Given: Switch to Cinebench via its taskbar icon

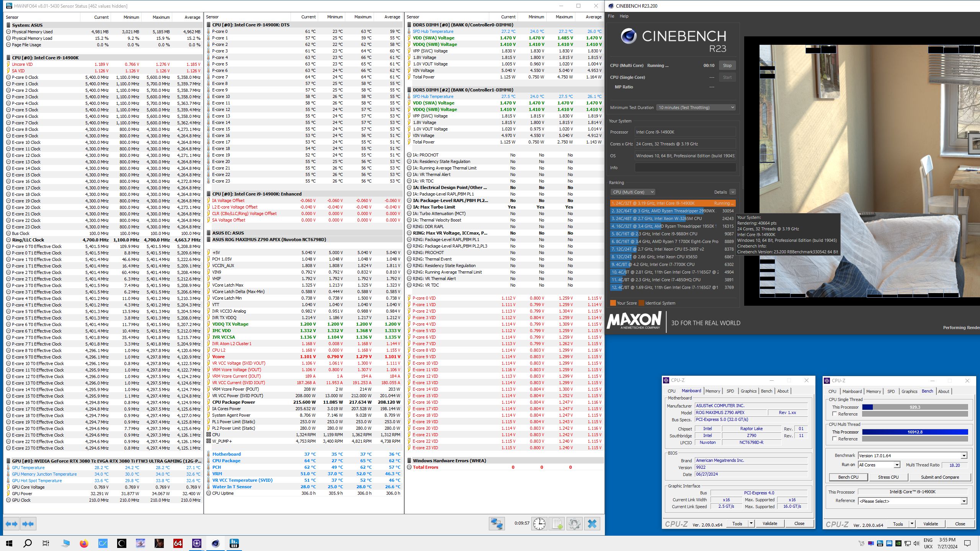Looking at the screenshot, I should click(216, 543).
